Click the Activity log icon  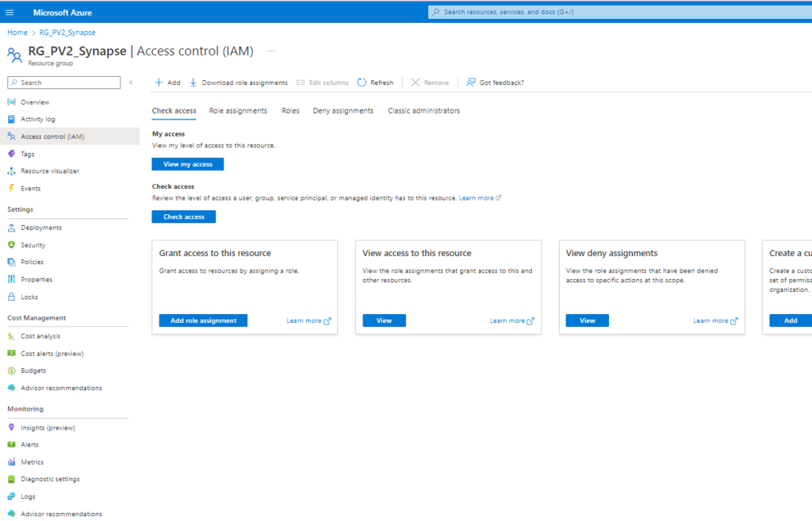click(11, 119)
